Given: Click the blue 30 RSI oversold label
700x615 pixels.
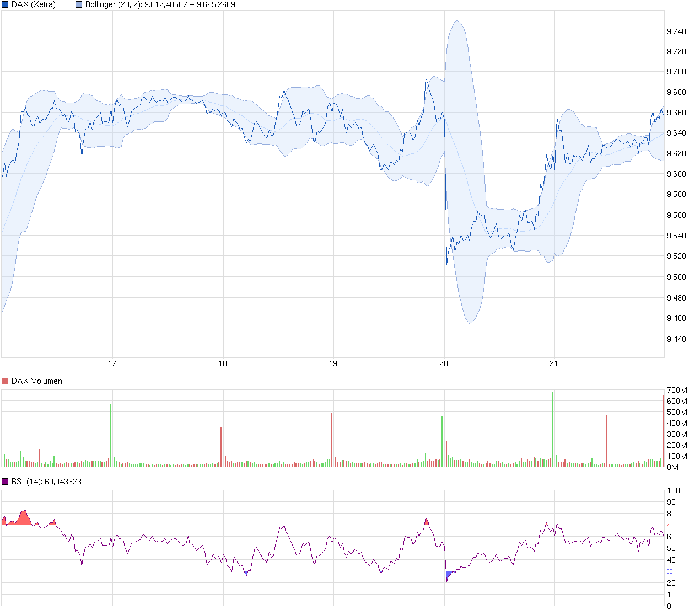Looking at the screenshot, I should coord(670,571).
